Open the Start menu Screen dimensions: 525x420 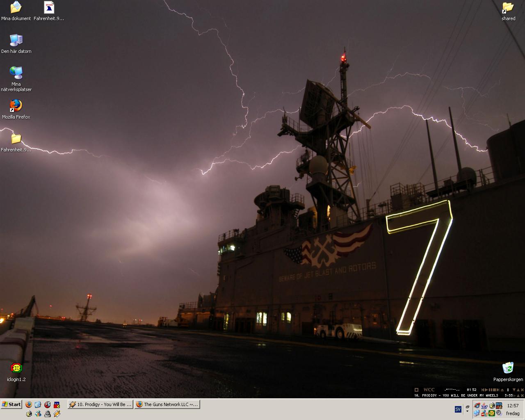coord(11,404)
